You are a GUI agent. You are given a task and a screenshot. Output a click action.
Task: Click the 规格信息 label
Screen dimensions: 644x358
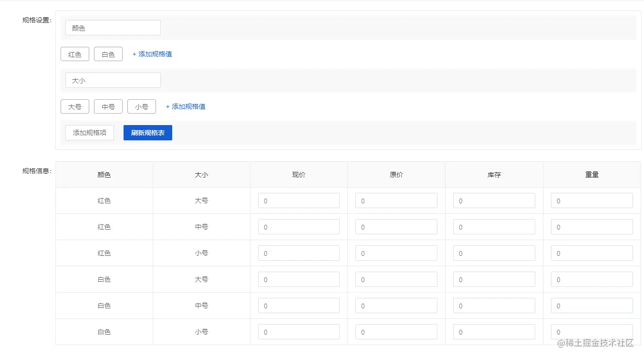click(37, 171)
